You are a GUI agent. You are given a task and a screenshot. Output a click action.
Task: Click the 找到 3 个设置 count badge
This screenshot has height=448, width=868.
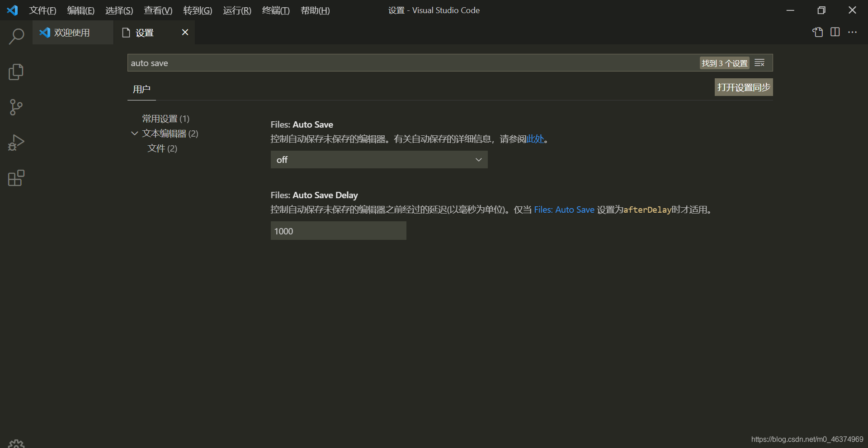[724, 63]
